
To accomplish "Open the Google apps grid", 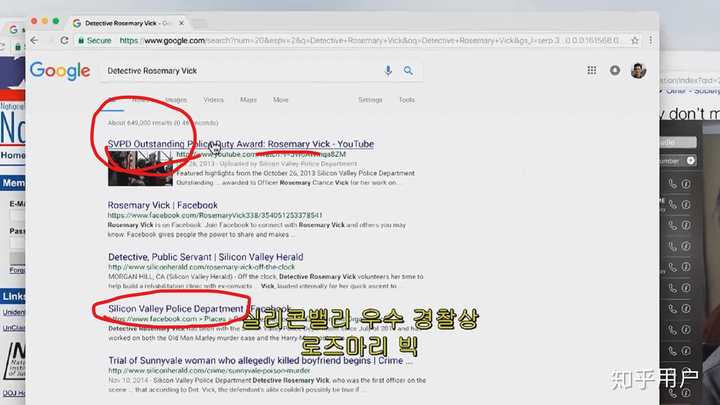I will point(591,70).
